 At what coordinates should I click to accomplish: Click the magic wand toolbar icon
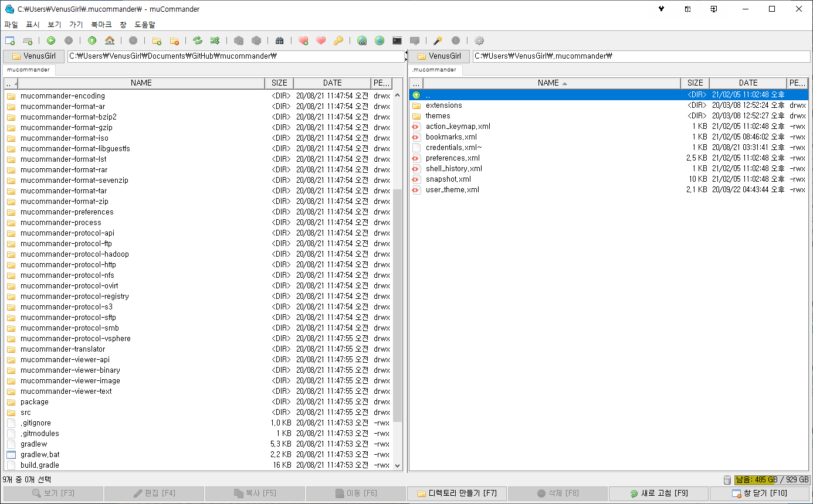tap(438, 40)
